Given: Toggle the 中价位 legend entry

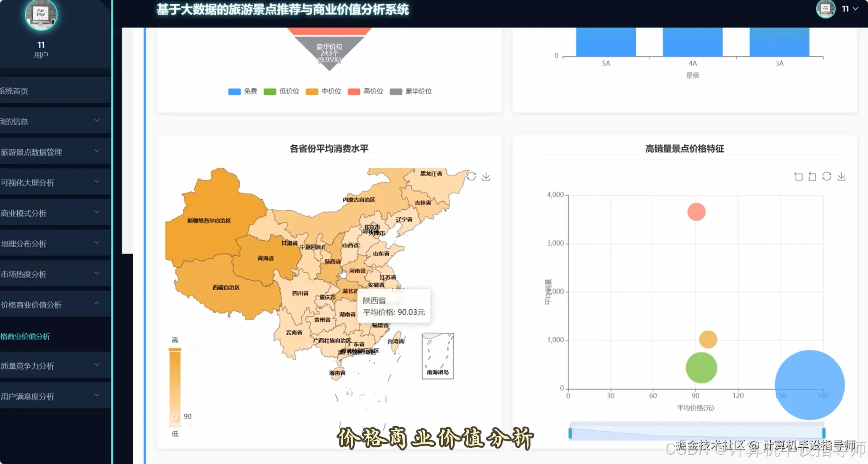Looking at the screenshot, I should point(323,91).
